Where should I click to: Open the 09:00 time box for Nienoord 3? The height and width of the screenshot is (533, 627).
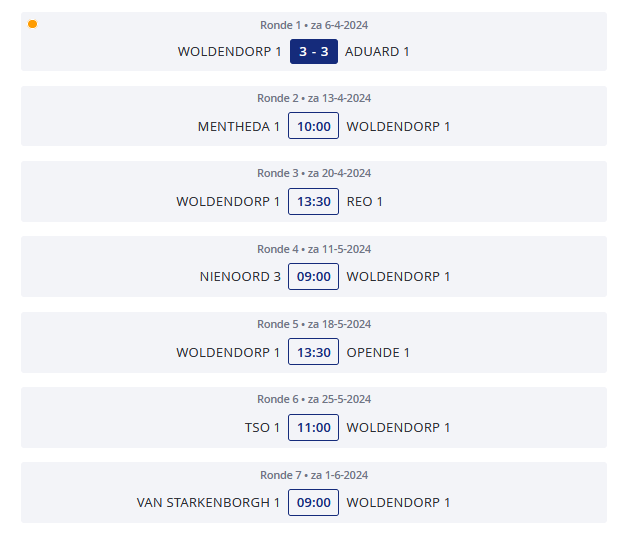point(314,276)
